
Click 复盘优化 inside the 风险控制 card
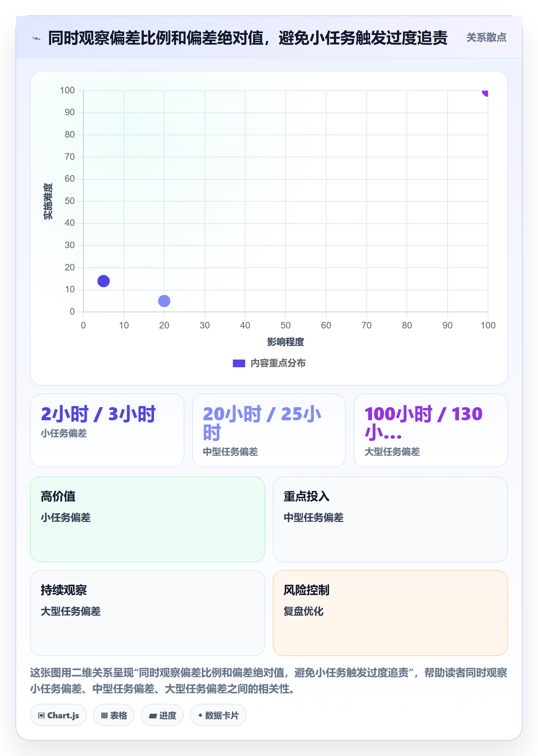[x=304, y=611]
